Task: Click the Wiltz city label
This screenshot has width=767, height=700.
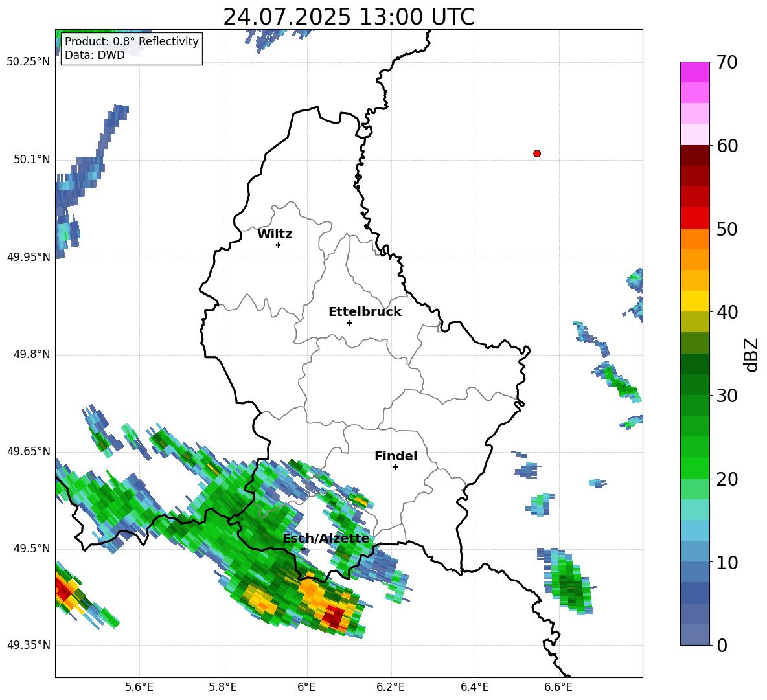Action: point(275,234)
